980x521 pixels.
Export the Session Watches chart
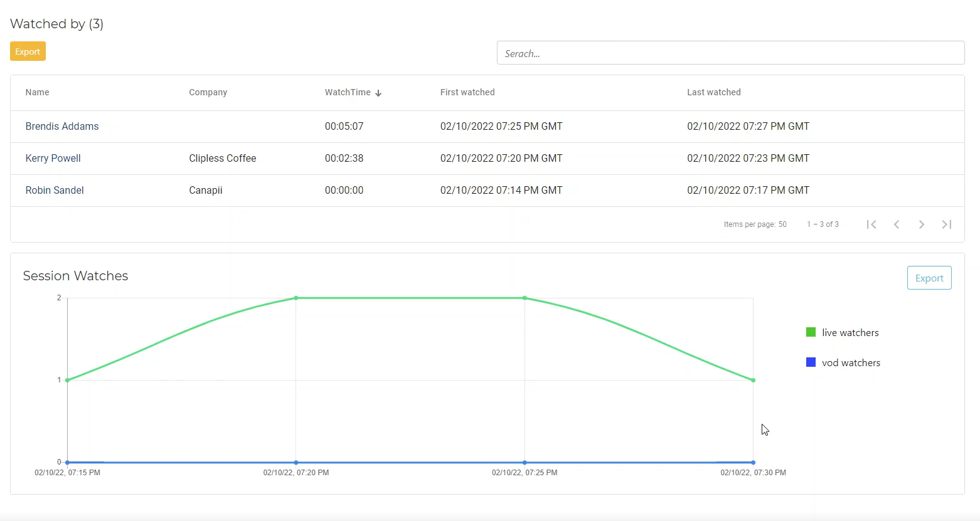(x=929, y=278)
